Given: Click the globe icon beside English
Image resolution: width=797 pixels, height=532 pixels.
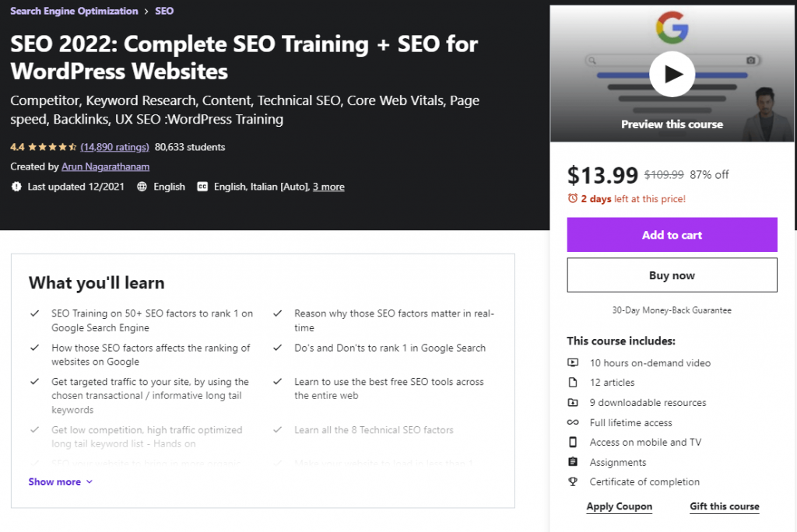Looking at the screenshot, I should coord(142,187).
